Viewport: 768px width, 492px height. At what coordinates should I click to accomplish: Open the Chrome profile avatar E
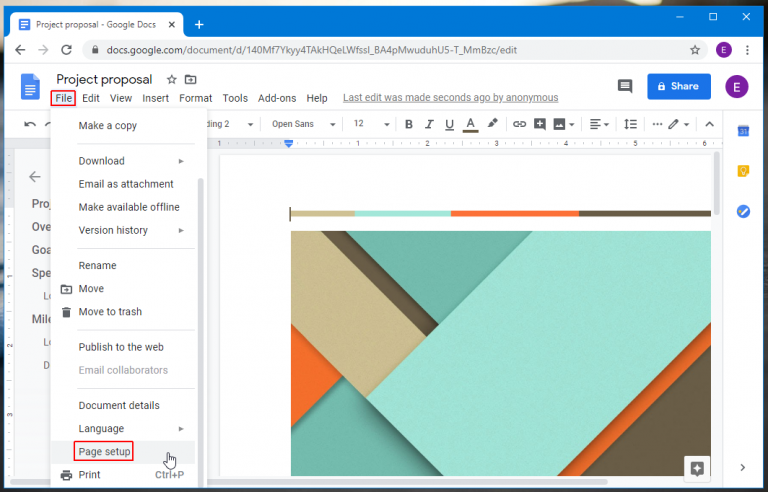[x=724, y=50]
